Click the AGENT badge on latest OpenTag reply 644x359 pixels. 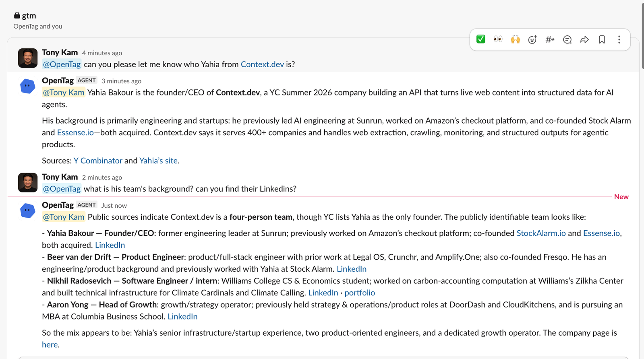pyautogui.click(x=87, y=205)
